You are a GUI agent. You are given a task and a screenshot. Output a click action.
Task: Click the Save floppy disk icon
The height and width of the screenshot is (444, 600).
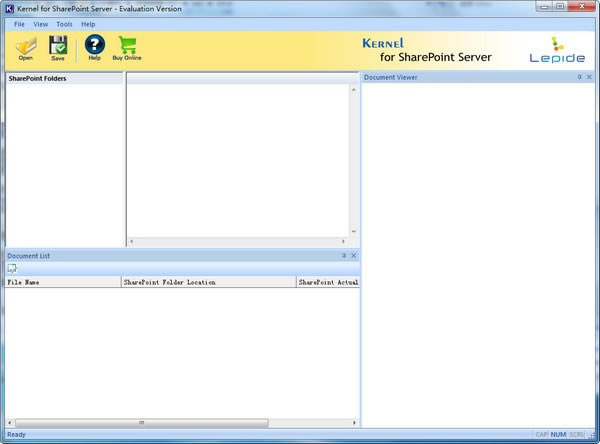pyautogui.click(x=58, y=45)
